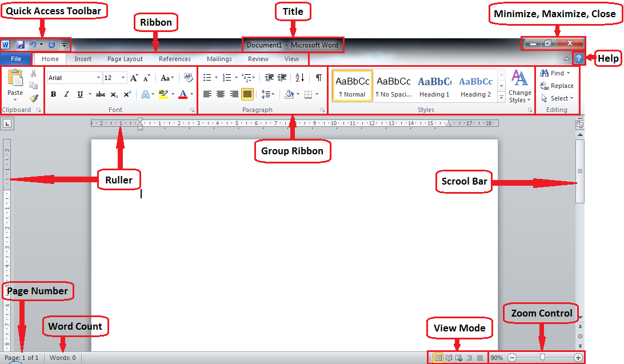This screenshot has width=624, height=364.
Task: Apply the Heading 2 style
Action: pyautogui.click(x=475, y=86)
